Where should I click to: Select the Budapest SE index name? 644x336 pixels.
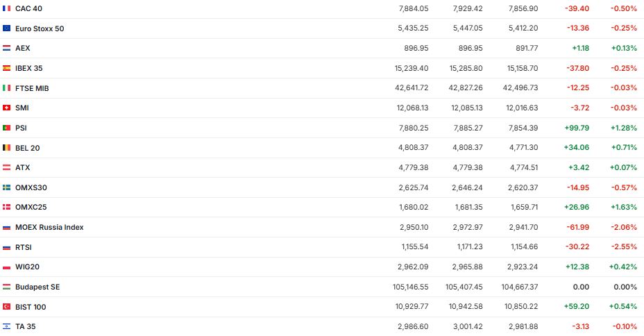click(37, 287)
